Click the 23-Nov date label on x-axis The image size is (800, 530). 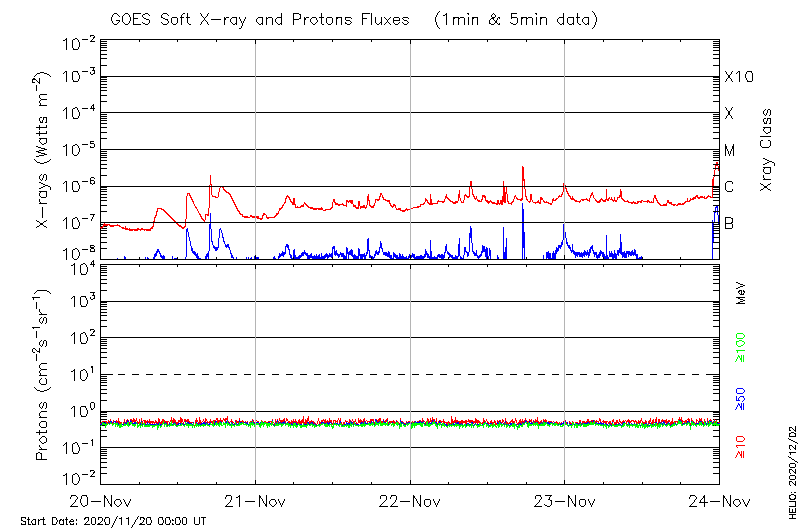(x=565, y=501)
